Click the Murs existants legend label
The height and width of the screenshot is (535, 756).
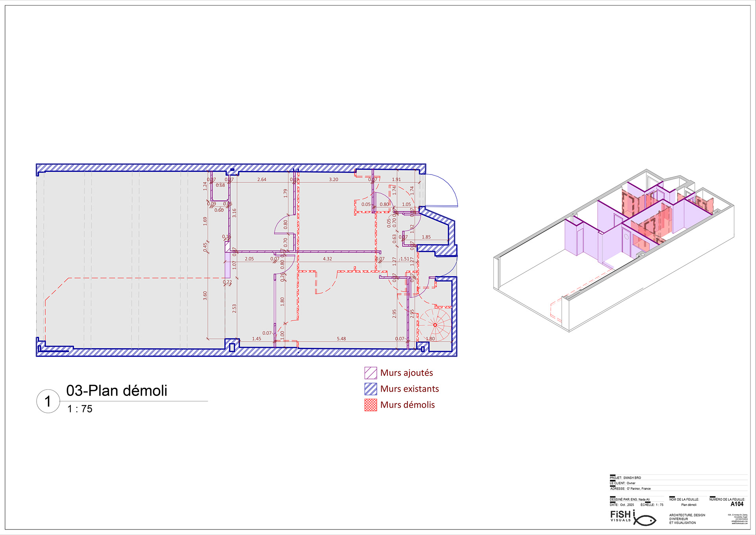(x=409, y=389)
